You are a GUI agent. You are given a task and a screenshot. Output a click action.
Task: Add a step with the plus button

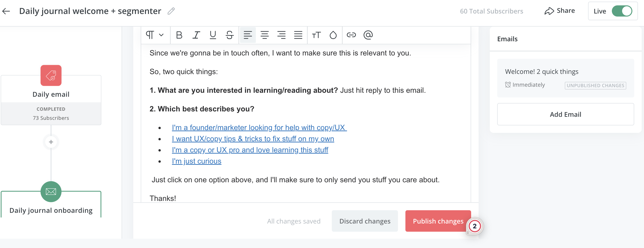click(x=51, y=142)
